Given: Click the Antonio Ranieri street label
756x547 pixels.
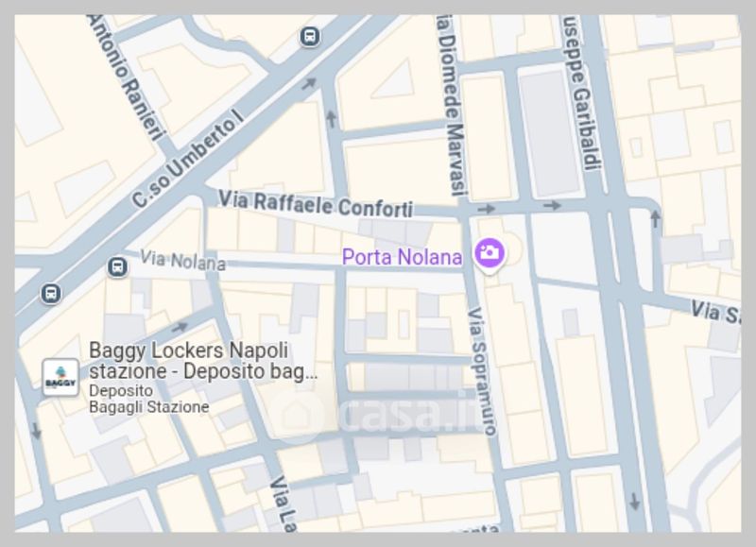Looking at the screenshot, I should click(127, 78).
